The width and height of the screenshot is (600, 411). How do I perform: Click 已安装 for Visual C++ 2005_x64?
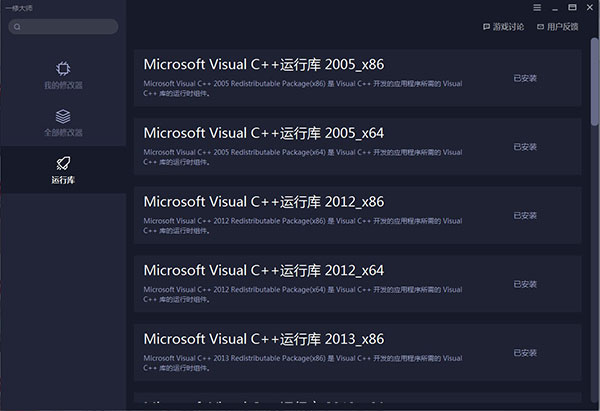[525, 146]
